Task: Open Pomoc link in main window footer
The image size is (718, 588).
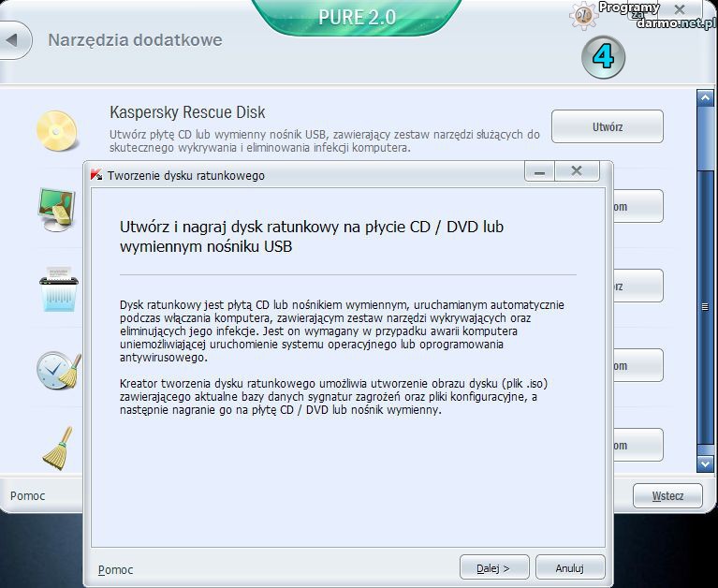Action: [27, 495]
